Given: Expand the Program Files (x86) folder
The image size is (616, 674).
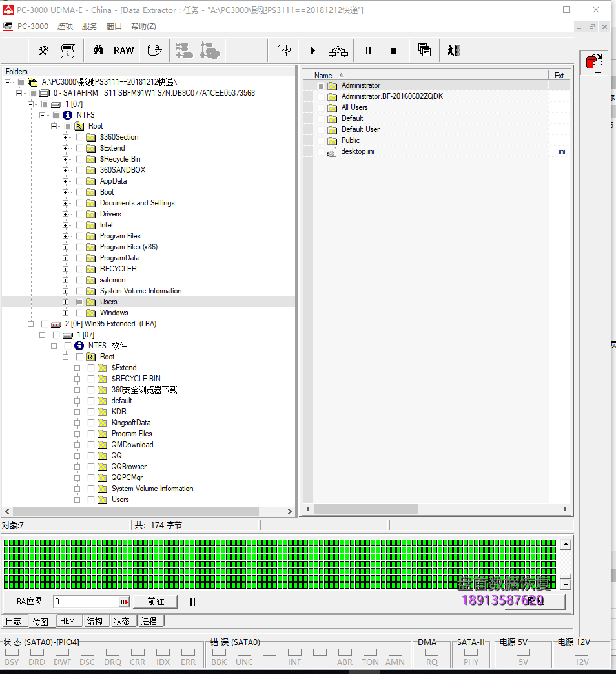Looking at the screenshot, I should click(x=65, y=247).
